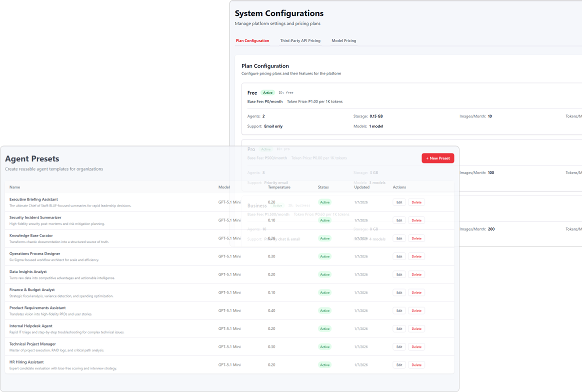Edit the HR Hiring Assistant preset
This screenshot has width=582, height=392.
click(399, 365)
